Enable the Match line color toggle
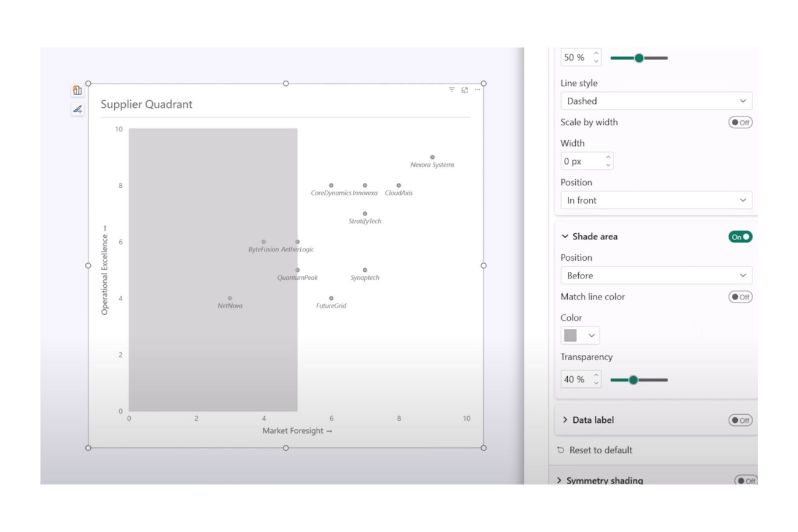The height and width of the screenshot is (532, 798). 740,297
